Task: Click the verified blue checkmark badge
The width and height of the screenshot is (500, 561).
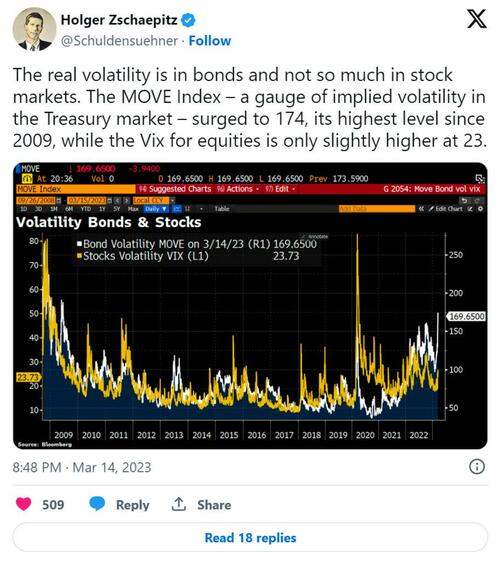Action: (x=188, y=20)
